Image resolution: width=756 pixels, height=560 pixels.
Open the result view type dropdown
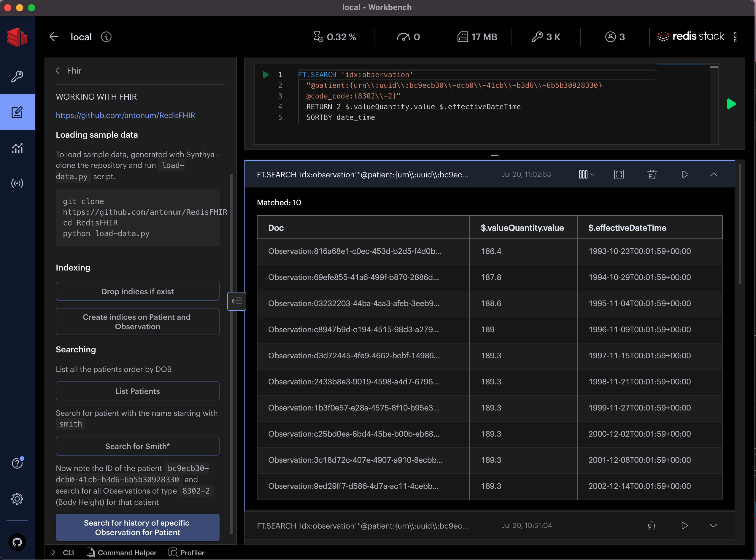[587, 175]
